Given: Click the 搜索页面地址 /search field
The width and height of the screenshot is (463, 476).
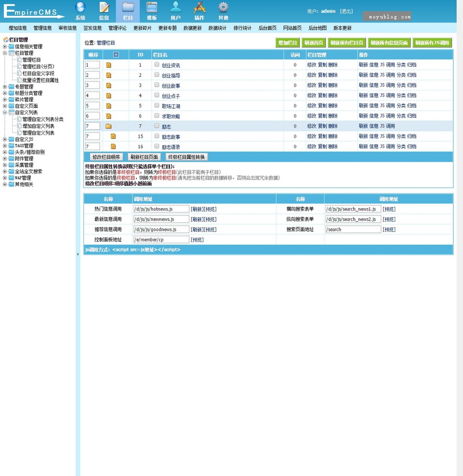Looking at the screenshot, I should (x=353, y=229).
